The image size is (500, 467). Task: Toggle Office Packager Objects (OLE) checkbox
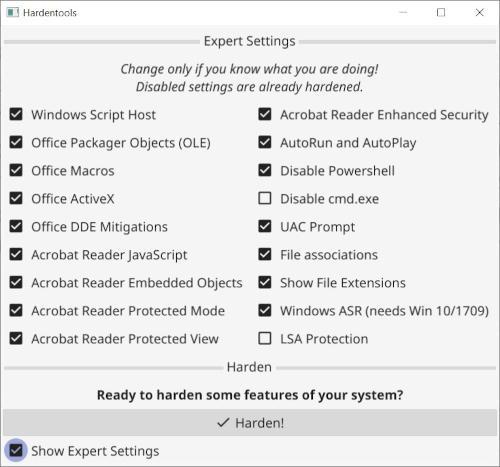pyautogui.click(x=16, y=142)
